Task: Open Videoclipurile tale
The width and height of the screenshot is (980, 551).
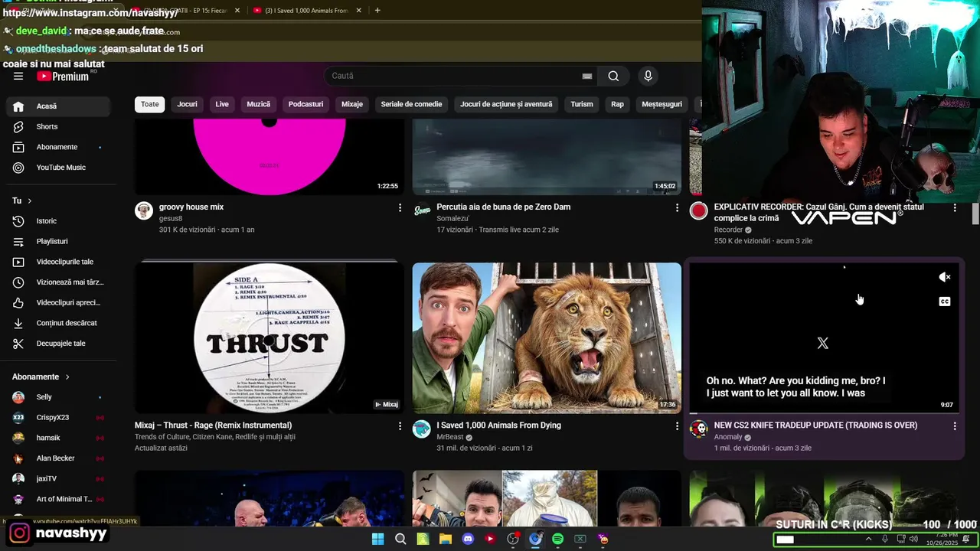Action: (x=58, y=262)
